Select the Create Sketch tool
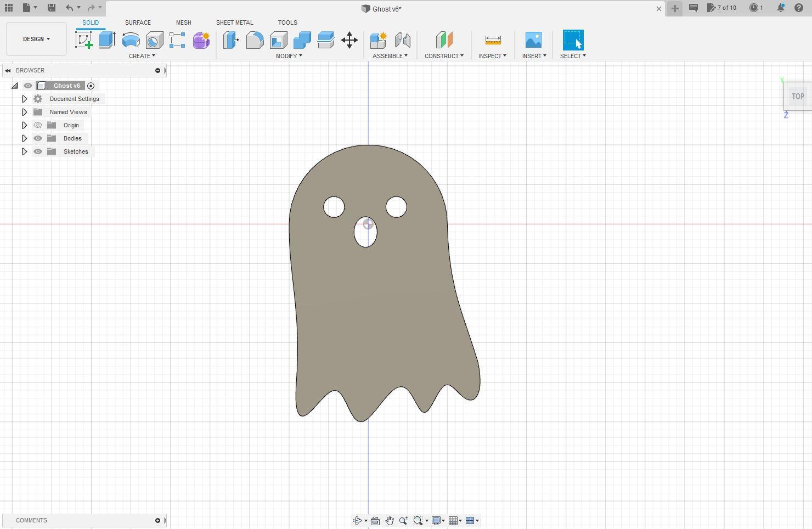The height and width of the screenshot is (529, 812). tap(84, 40)
